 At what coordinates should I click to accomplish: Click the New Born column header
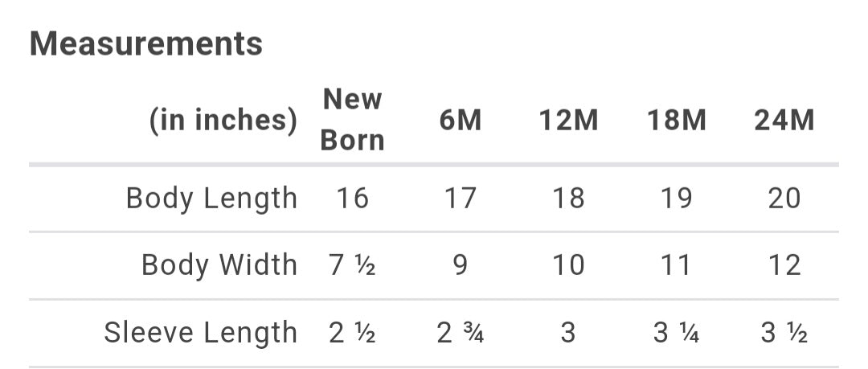(352, 120)
